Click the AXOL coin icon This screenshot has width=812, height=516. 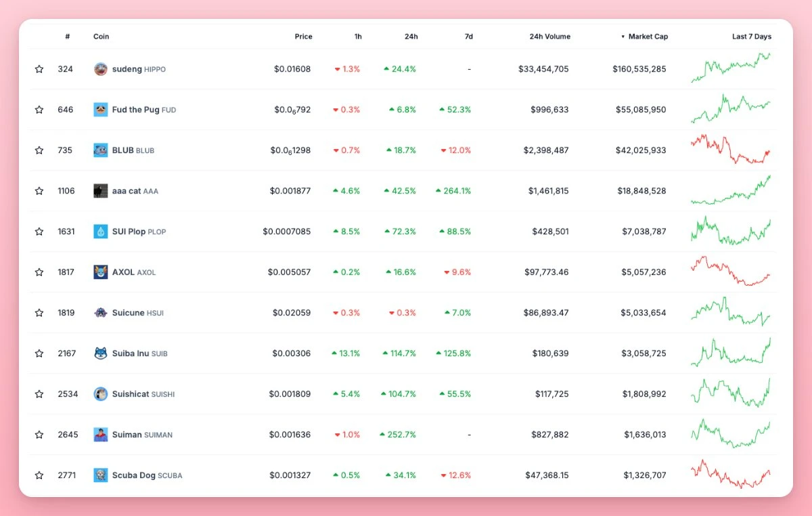pyautogui.click(x=101, y=272)
